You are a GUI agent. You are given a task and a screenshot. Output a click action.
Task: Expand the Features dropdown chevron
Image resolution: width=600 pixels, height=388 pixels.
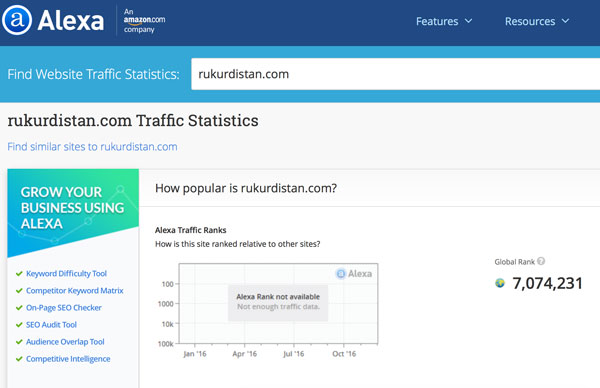click(x=468, y=21)
